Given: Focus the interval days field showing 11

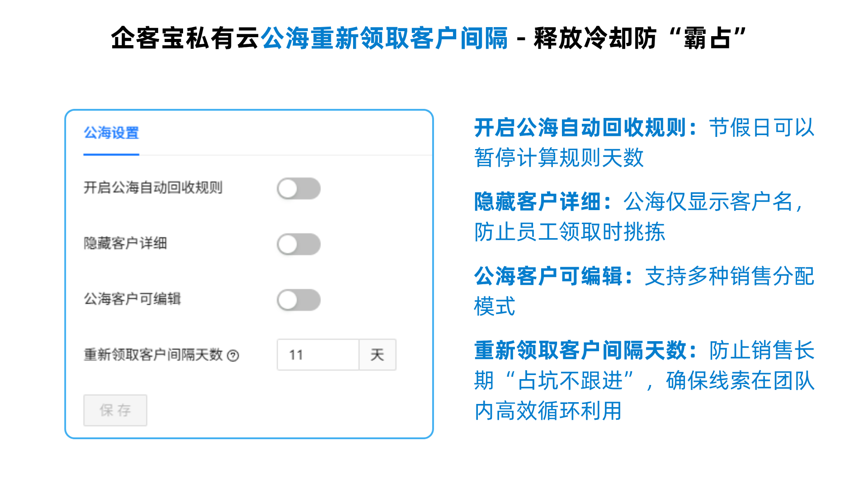Looking at the screenshot, I should click(318, 355).
